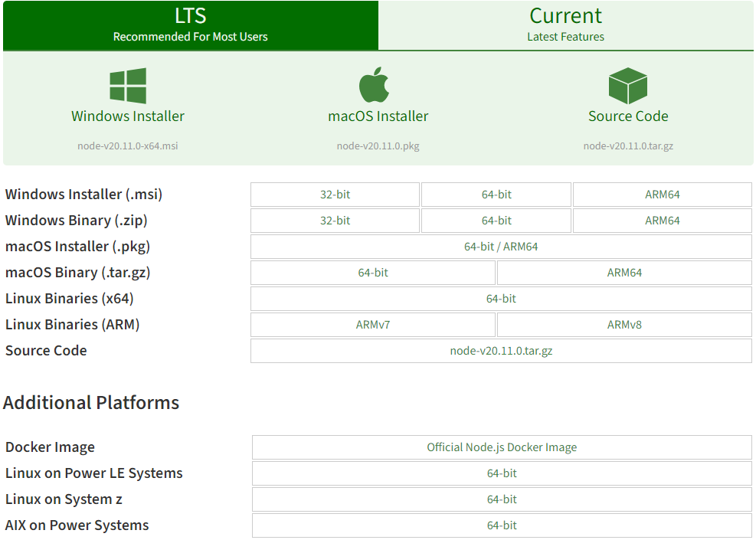Click the Source Code cube icon
Screen dimensions: 756x540
click(x=628, y=86)
